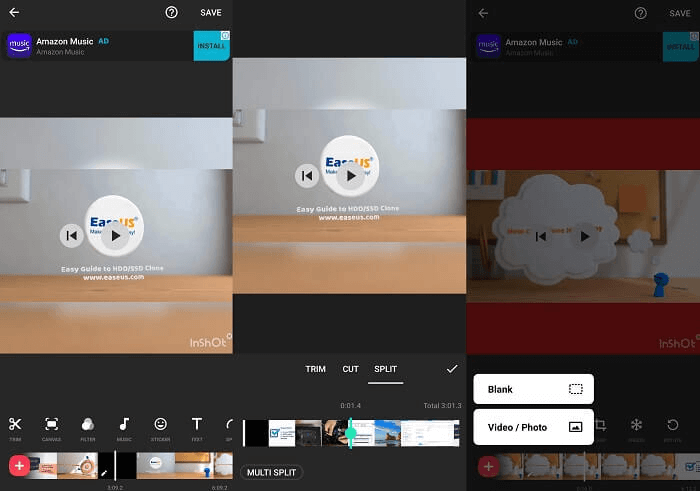This screenshot has width=700, height=491.
Task: Open the Filter tool
Action: click(x=87, y=426)
